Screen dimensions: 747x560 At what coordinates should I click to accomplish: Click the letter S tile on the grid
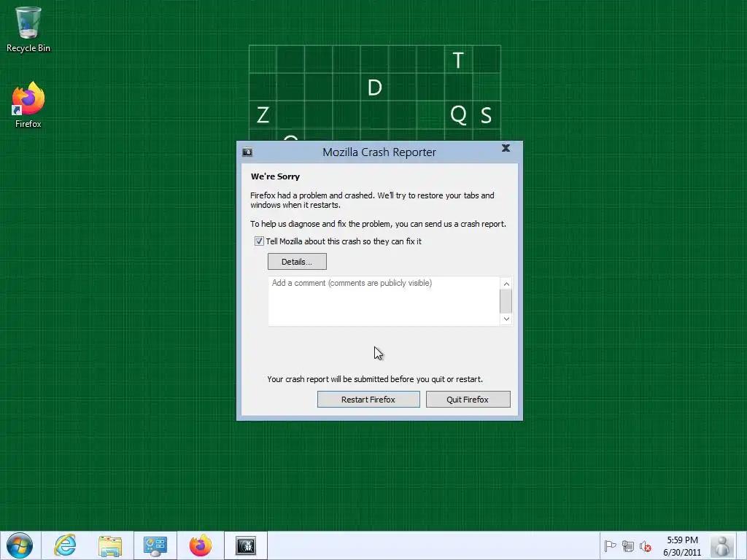(x=486, y=114)
